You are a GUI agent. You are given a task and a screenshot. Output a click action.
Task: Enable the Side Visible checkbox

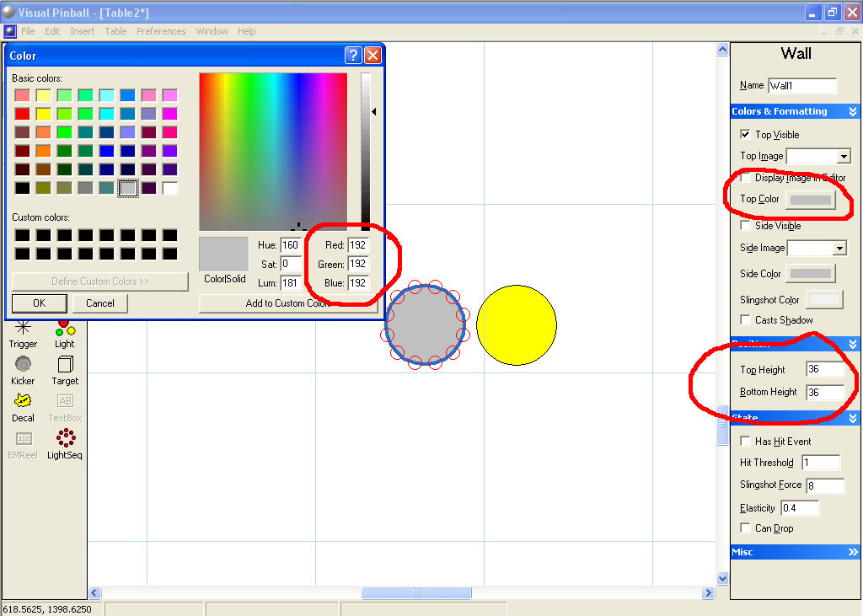745,226
